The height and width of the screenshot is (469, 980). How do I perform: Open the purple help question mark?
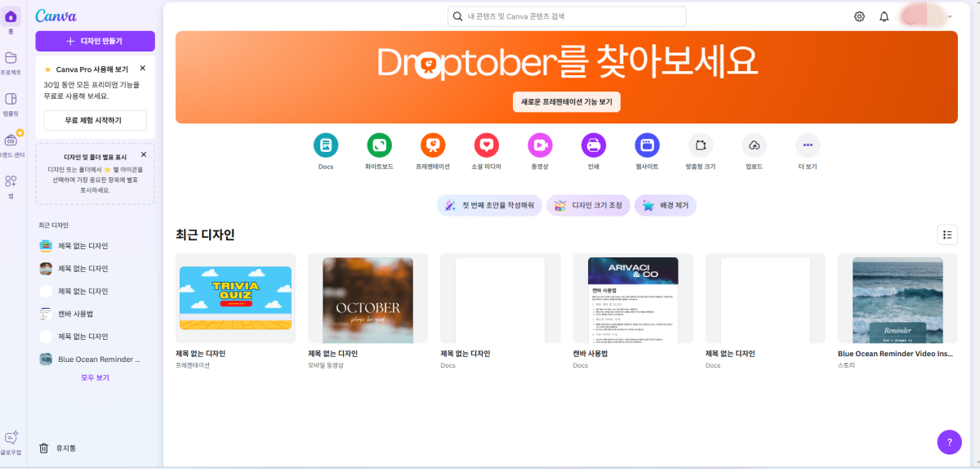tap(949, 442)
